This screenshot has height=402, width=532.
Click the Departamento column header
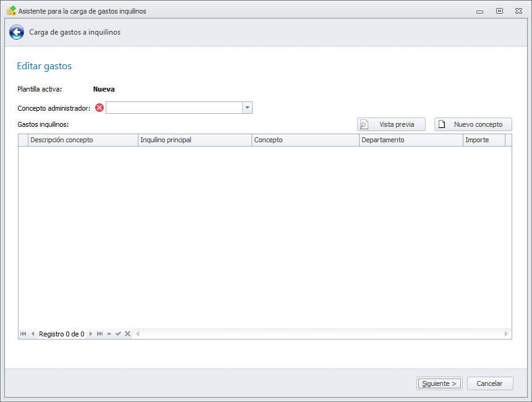(411, 140)
